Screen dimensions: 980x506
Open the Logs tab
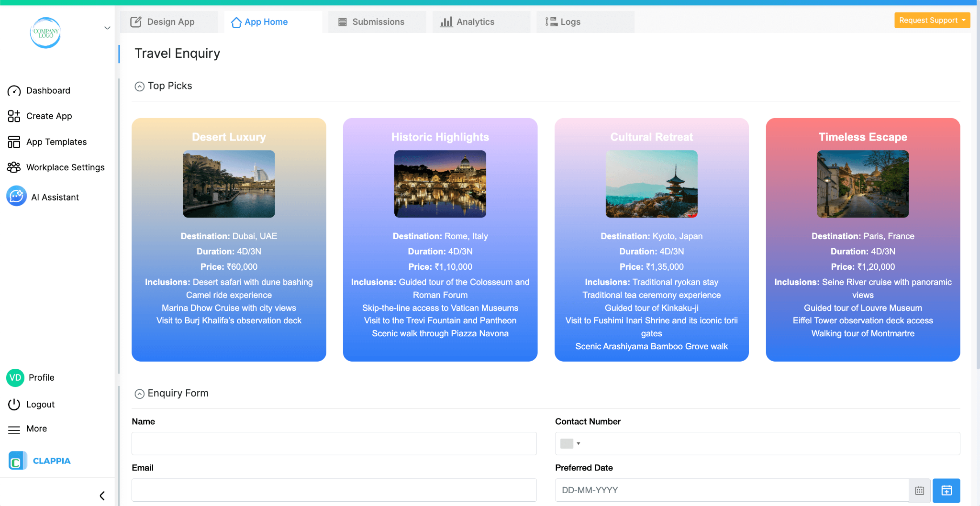586,22
